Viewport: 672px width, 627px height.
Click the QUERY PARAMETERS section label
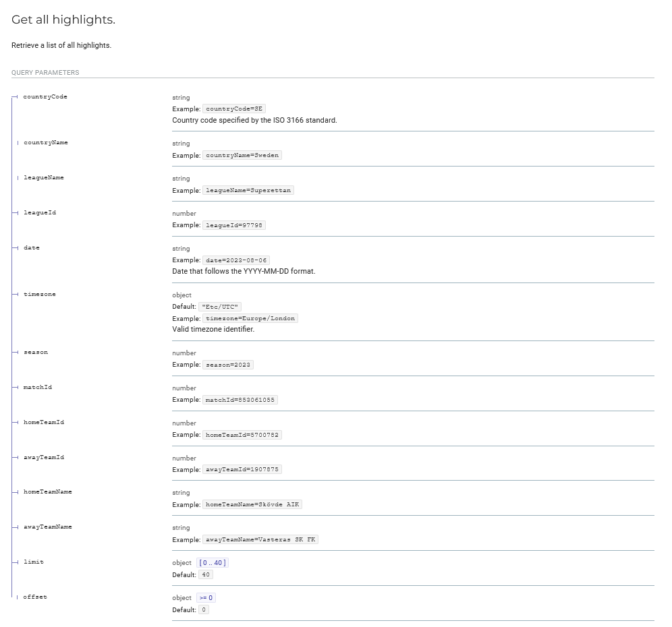coord(45,73)
